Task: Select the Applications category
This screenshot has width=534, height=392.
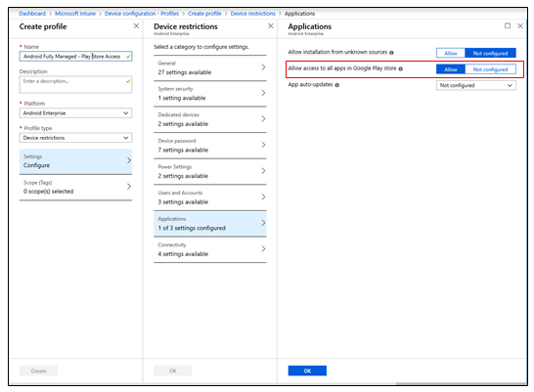Action: 210,224
